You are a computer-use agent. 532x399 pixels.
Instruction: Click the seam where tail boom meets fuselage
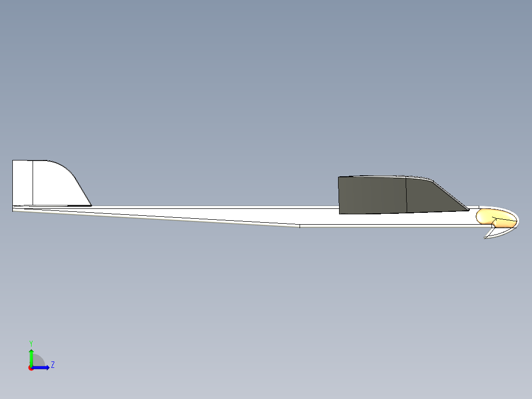[x=300, y=226]
